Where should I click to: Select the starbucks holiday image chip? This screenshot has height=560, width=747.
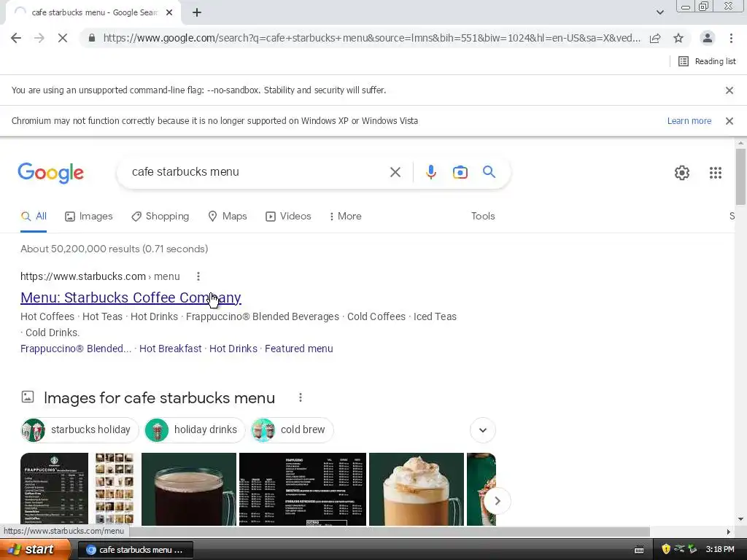pos(80,430)
